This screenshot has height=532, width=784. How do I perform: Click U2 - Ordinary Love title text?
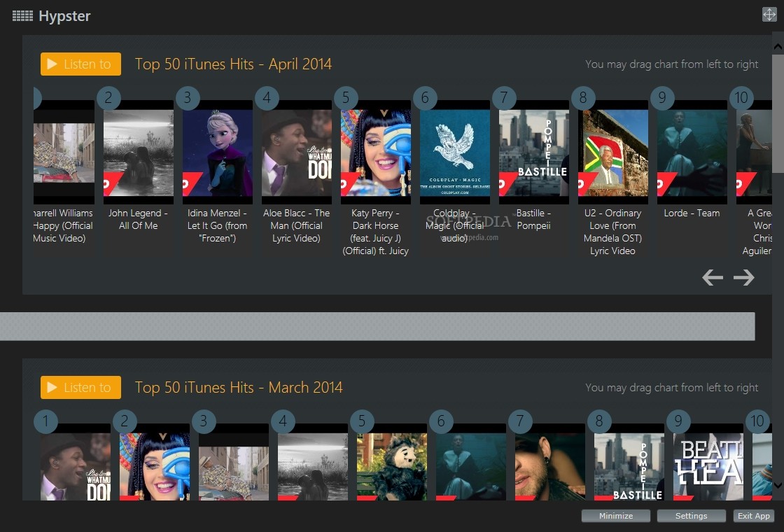[x=613, y=232]
